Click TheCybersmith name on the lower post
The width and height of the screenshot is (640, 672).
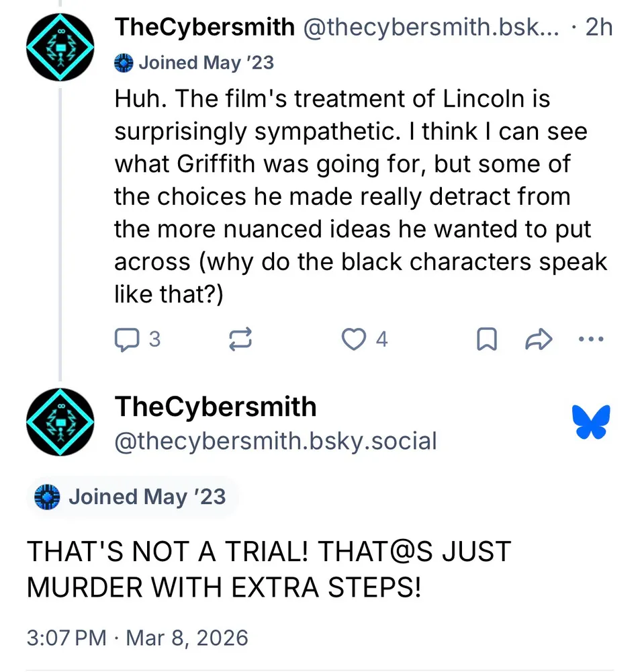click(216, 407)
